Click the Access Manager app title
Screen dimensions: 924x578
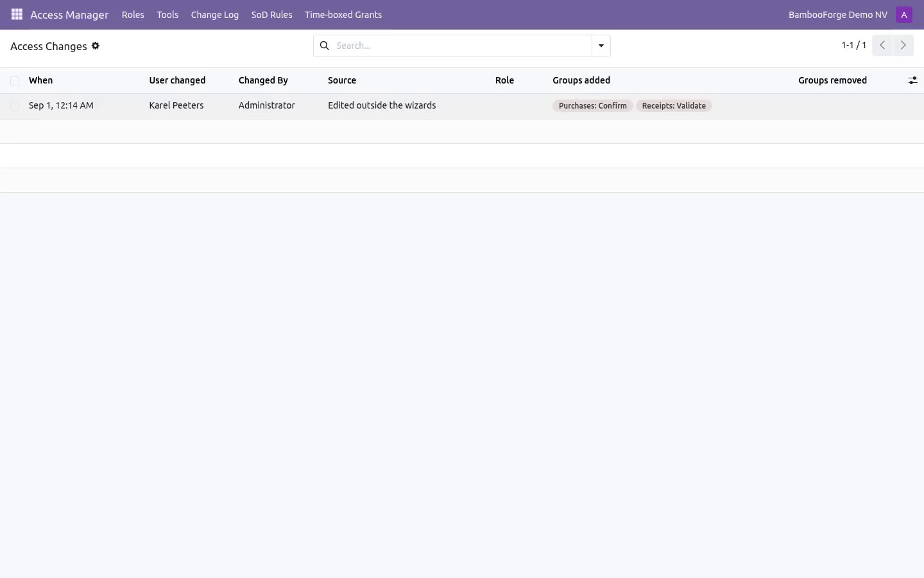[69, 15]
